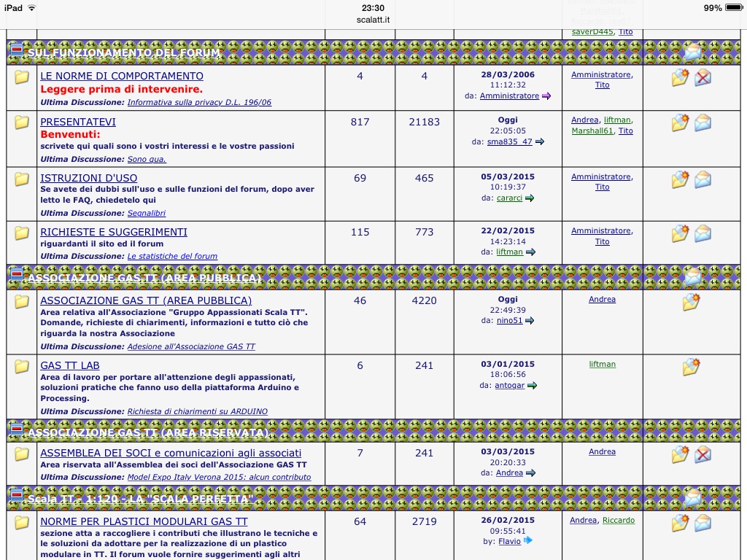The image size is (747, 560).
Task: Open ASSEMBLEA DEI SOCI e comunicazioni forum
Action: 171,453
